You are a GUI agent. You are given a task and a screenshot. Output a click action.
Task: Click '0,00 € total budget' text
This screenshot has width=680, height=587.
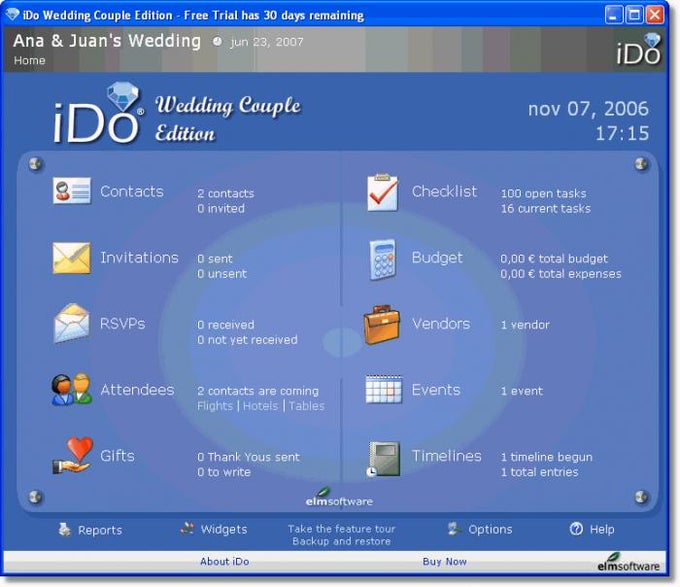[x=554, y=259]
